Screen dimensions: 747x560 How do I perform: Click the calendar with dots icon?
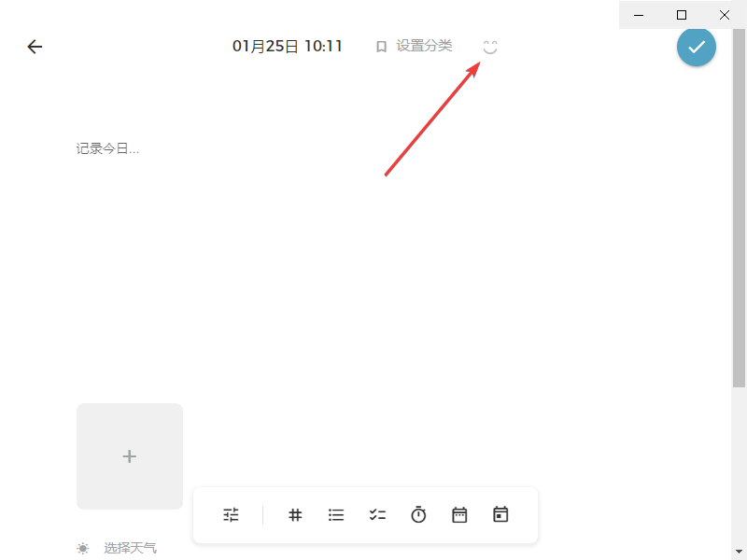[459, 515]
